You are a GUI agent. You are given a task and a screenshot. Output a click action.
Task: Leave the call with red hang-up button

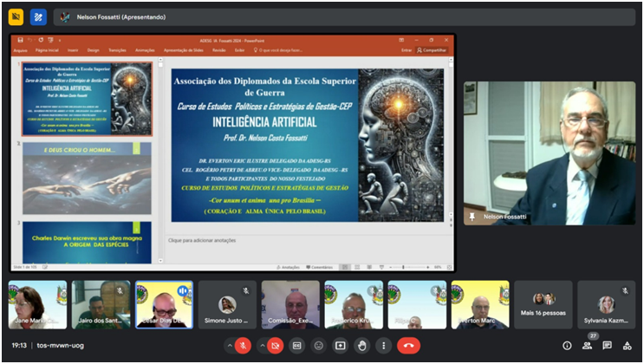408,346
